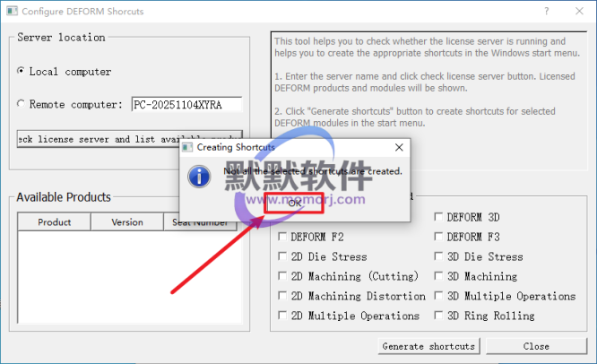Click the blue information icon in dialog
Image resolution: width=597 pixels, height=364 pixels.
203,176
